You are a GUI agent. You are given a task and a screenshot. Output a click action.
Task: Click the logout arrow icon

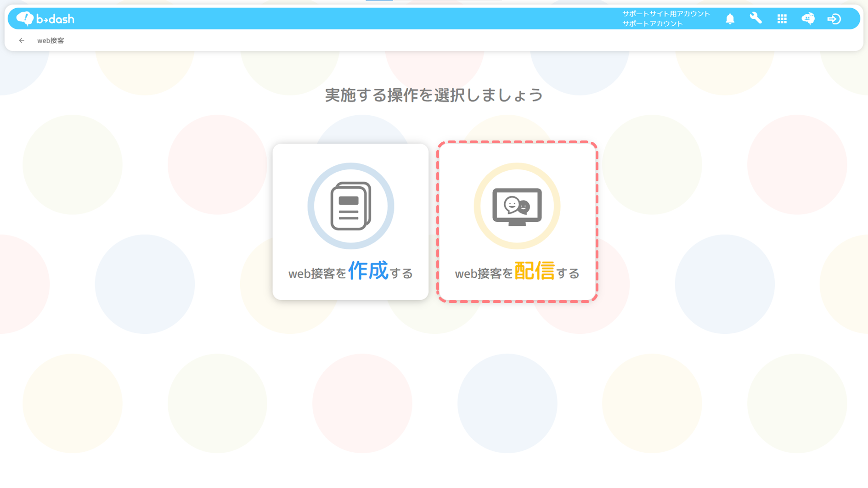pyautogui.click(x=834, y=19)
